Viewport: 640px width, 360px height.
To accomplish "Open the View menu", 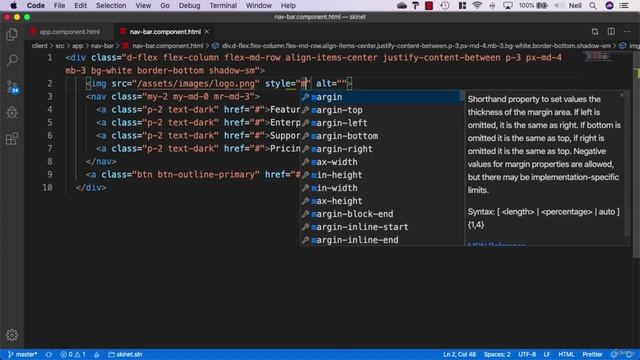I will click(143, 5).
